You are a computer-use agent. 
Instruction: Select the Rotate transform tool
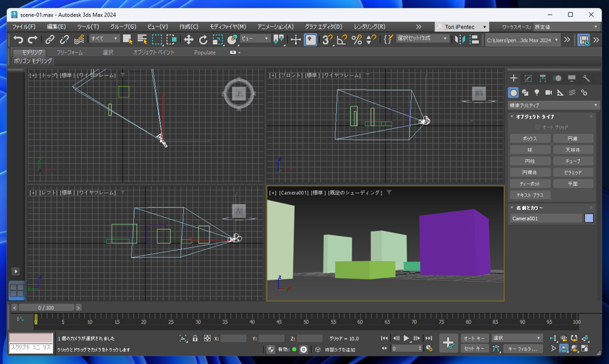click(x=203, y=39)
